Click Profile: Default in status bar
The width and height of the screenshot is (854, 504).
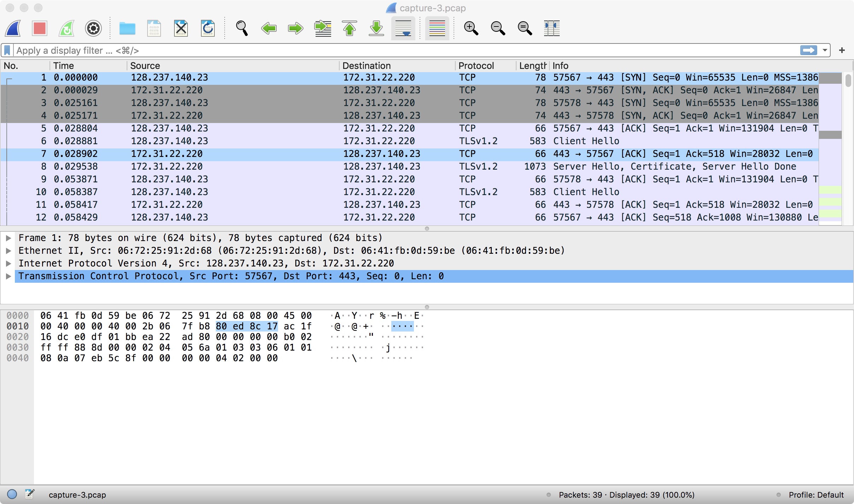coord(816,495)
